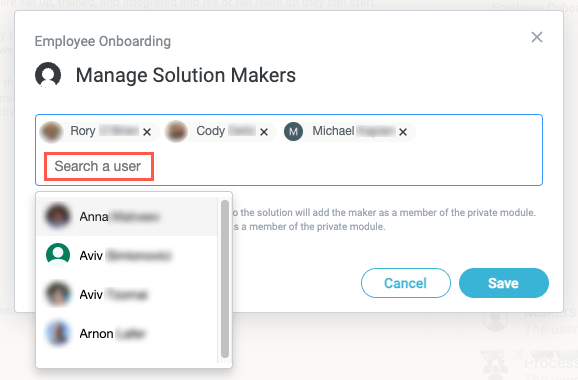Click Cody's avatar picture in chip
Viewport: 578px width, 380px height.
click(x=176, y=131)
